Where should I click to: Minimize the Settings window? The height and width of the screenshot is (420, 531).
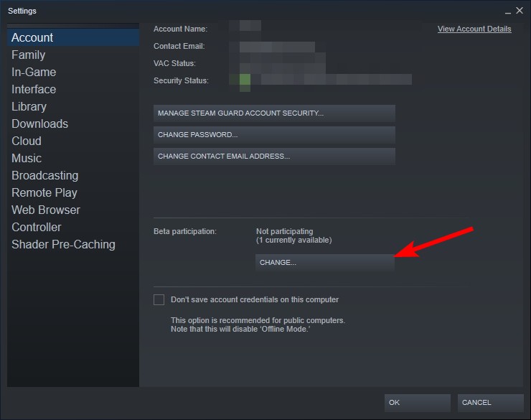click(x=507, y=11)
